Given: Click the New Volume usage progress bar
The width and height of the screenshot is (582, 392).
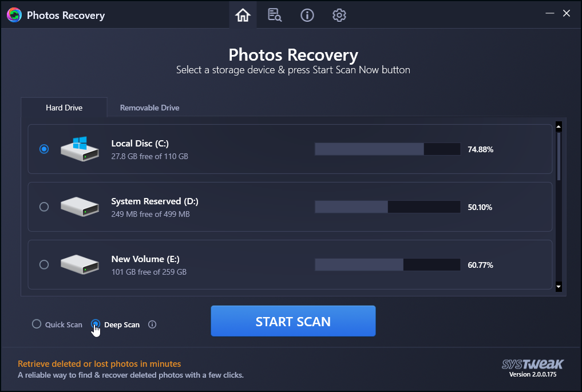Looking at the screenshot, I should [387, 264].
